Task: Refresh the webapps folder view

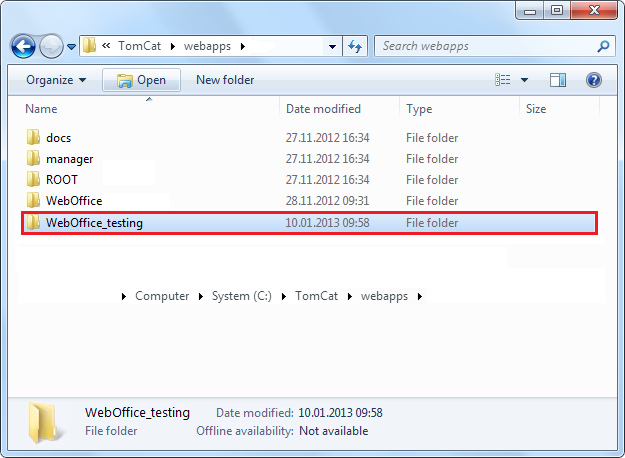Action: tap(355, 47)
